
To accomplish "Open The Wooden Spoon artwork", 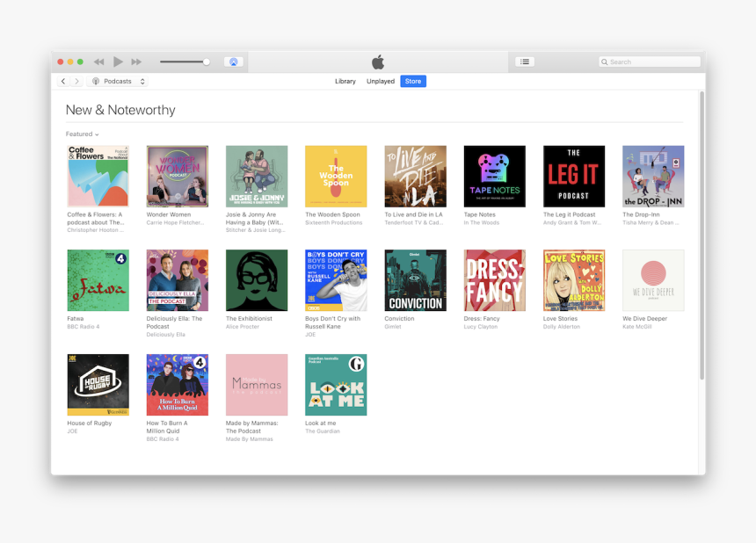I will [336, 177].
